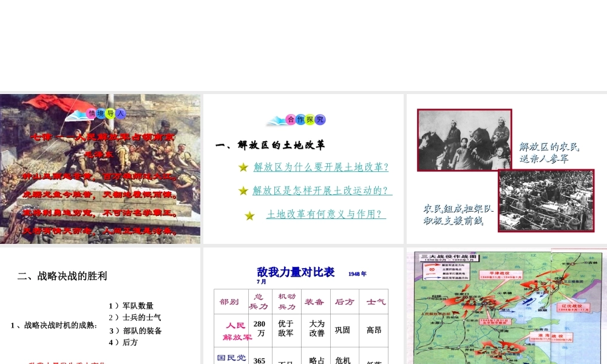The height and width of the screenshot is (364, 607).
Task: Click the 辽沈战役 label on map
Action: point(574,308)
